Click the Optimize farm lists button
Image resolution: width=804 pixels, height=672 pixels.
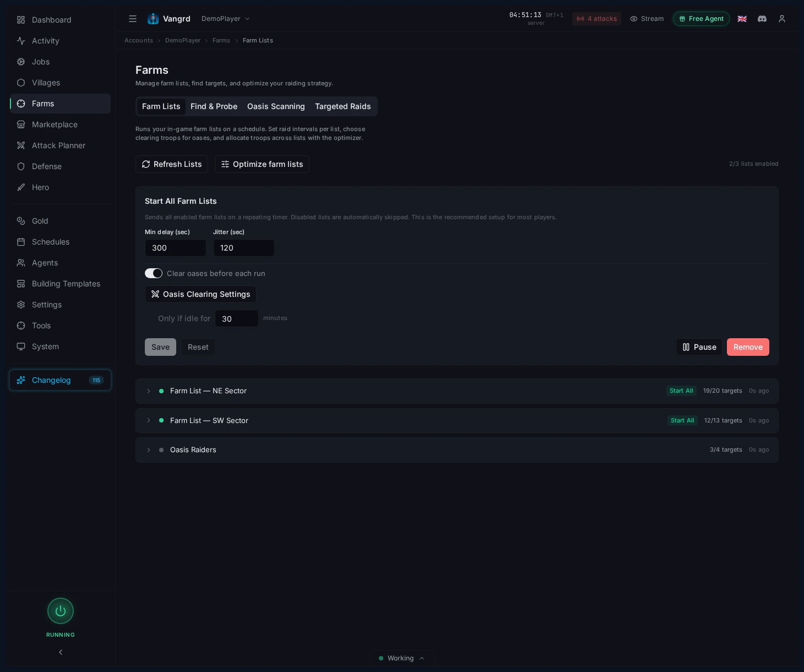pyautogui.click(x=262, y=164)
